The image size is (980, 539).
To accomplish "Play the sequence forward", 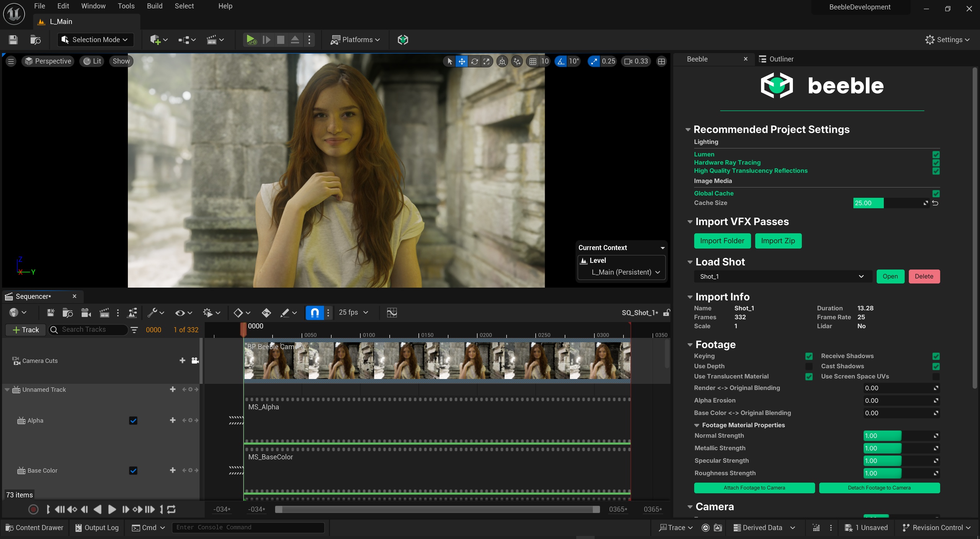I will coord(112,510).
